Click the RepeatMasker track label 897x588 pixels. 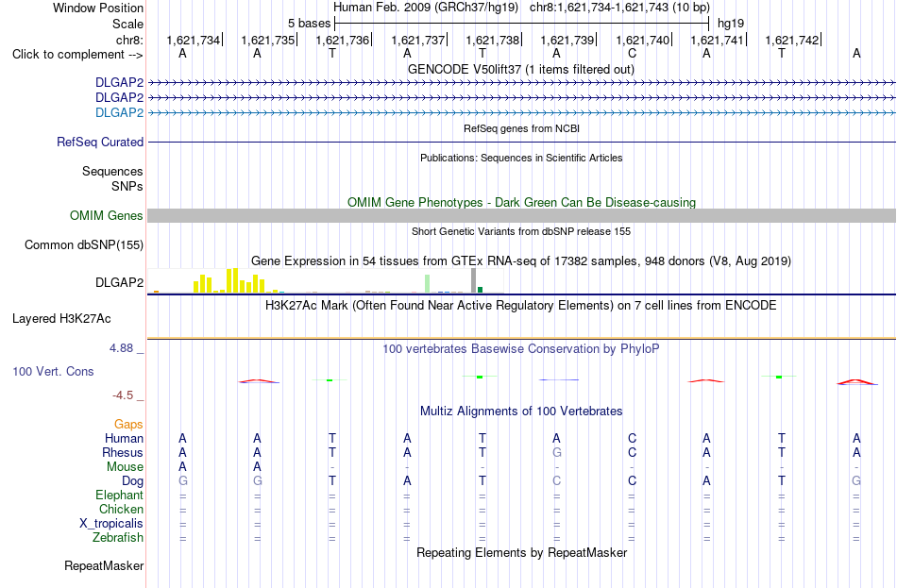104,565
